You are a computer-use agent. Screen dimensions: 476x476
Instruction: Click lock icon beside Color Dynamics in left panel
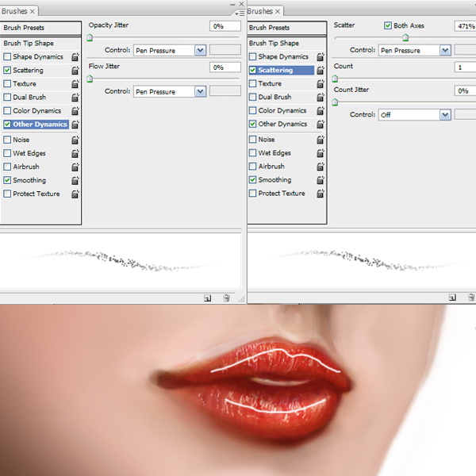click(75, 111)
